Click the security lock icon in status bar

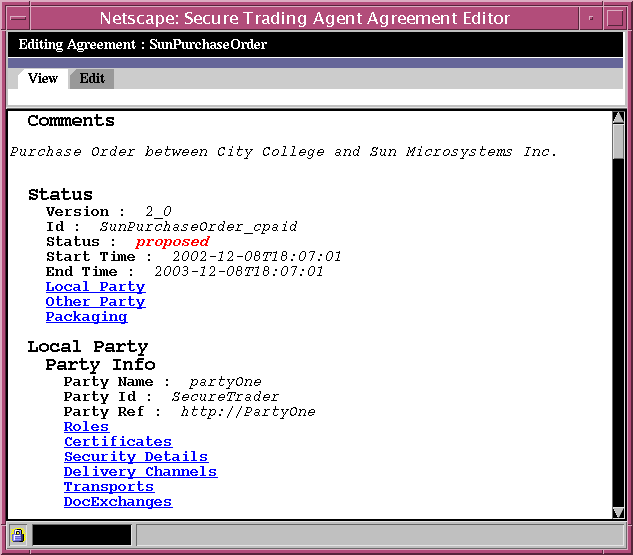coord(18,535)
